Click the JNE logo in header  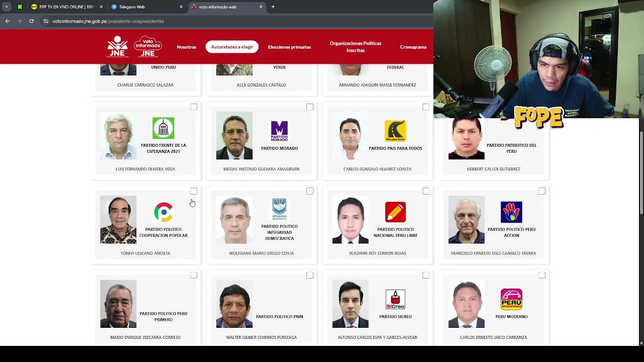[x=117, y=46]
